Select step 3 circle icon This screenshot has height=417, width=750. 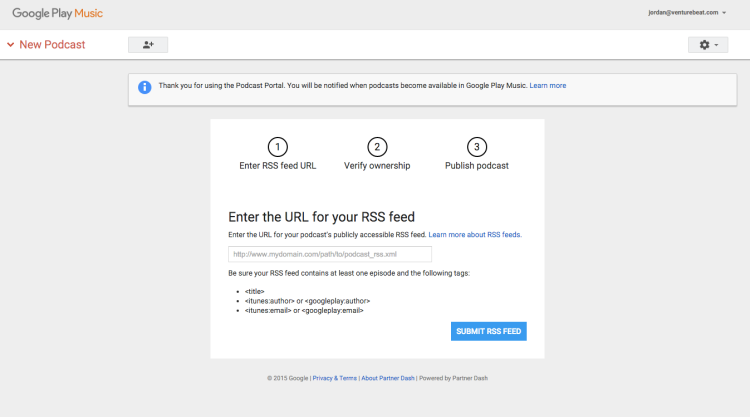pyautogui.click(x=476, y=147)
